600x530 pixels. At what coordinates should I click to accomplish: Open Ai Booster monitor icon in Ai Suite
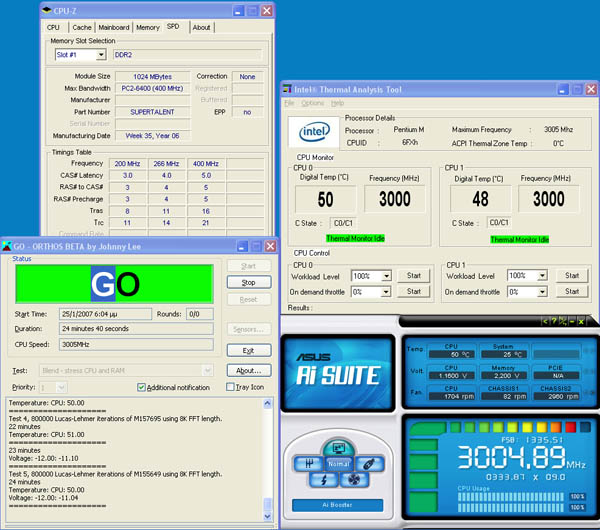[x=339, y=448]
